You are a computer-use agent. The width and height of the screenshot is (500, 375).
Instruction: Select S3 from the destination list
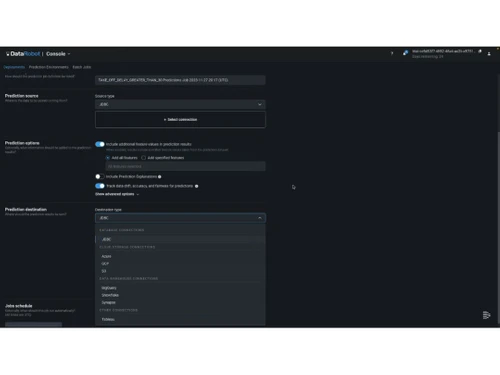point(180,271)
